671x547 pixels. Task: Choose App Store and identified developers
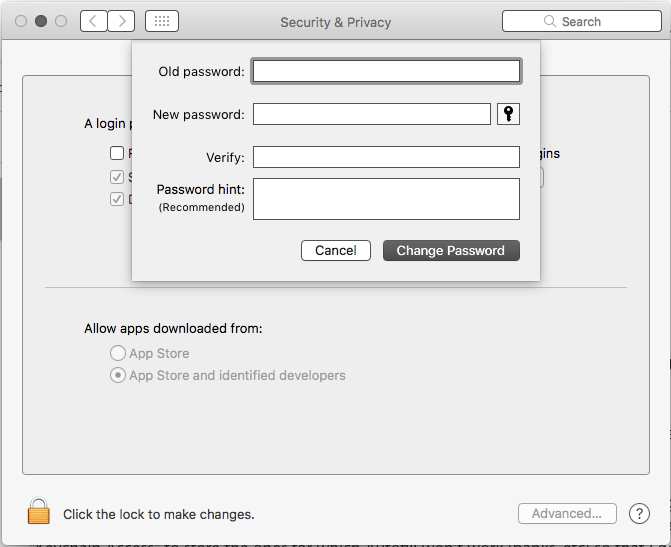[118, 375]
